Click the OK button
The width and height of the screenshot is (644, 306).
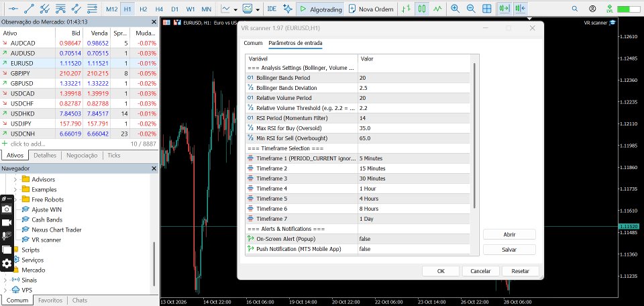[441, 271]
